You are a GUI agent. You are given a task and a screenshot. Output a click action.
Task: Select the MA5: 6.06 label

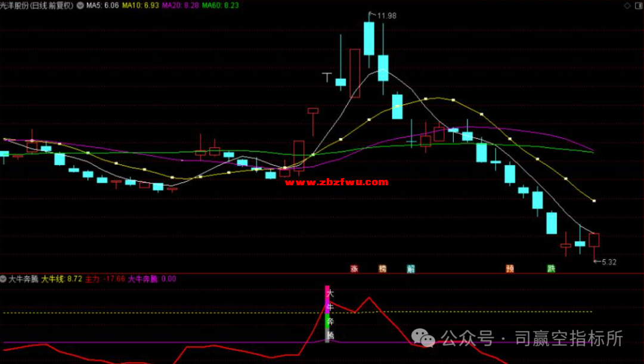103,6
